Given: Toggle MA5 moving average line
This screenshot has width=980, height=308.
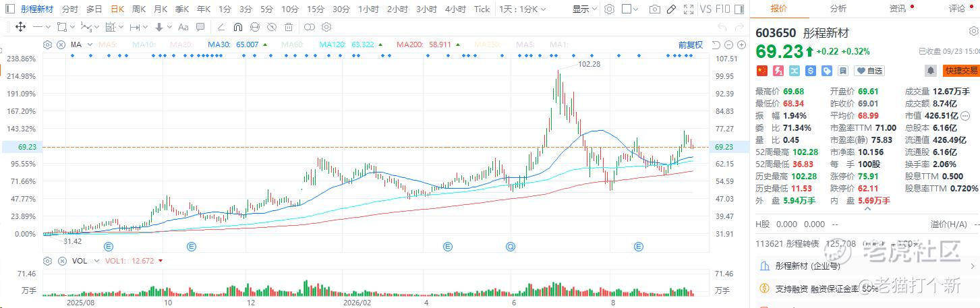Looking at the screenshot, I should tap(108, 44).
